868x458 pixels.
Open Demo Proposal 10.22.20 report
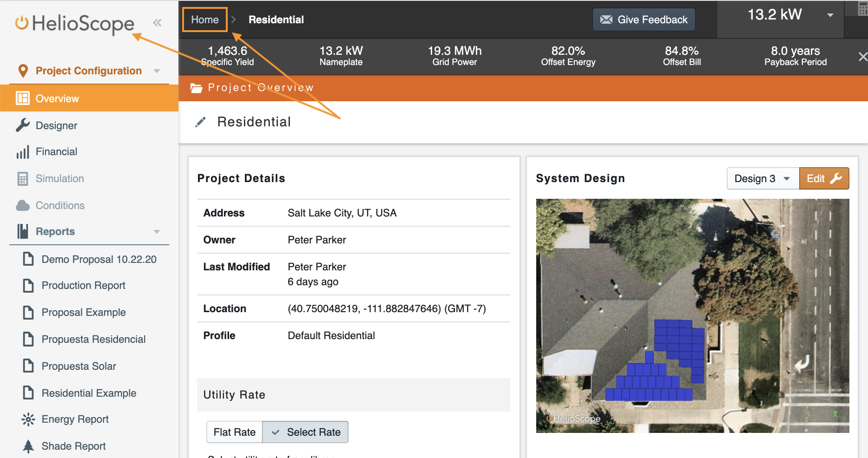(99, 259)
